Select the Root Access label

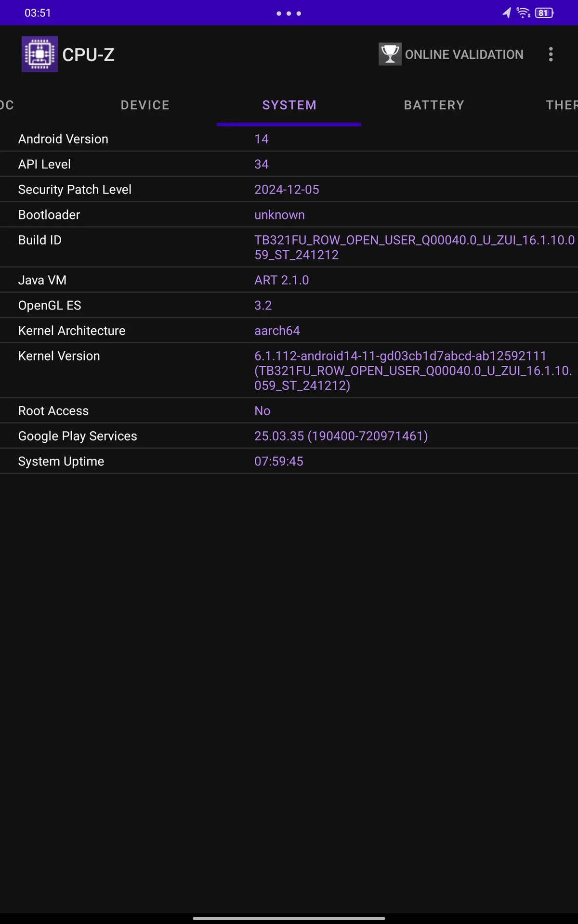(53, 411)
